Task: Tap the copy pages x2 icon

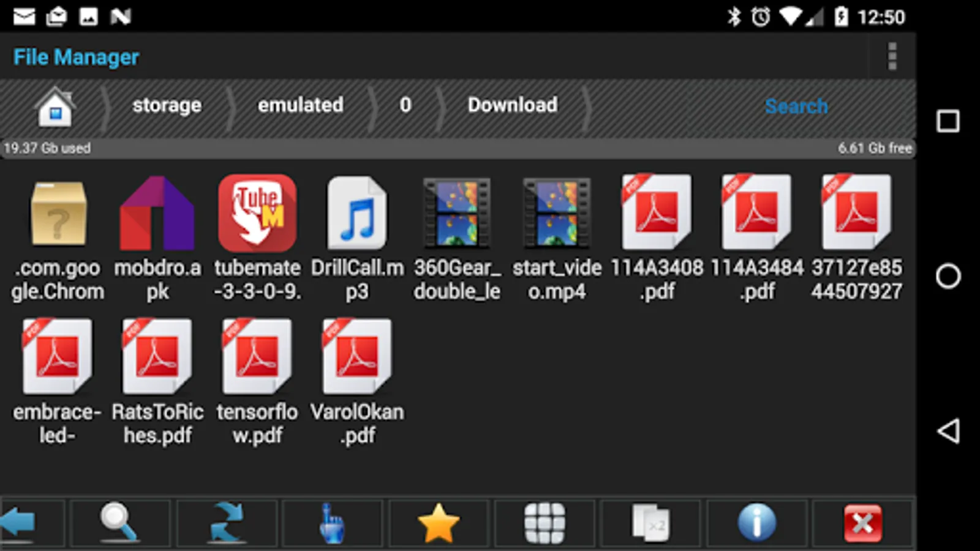Action: point(650,523)
